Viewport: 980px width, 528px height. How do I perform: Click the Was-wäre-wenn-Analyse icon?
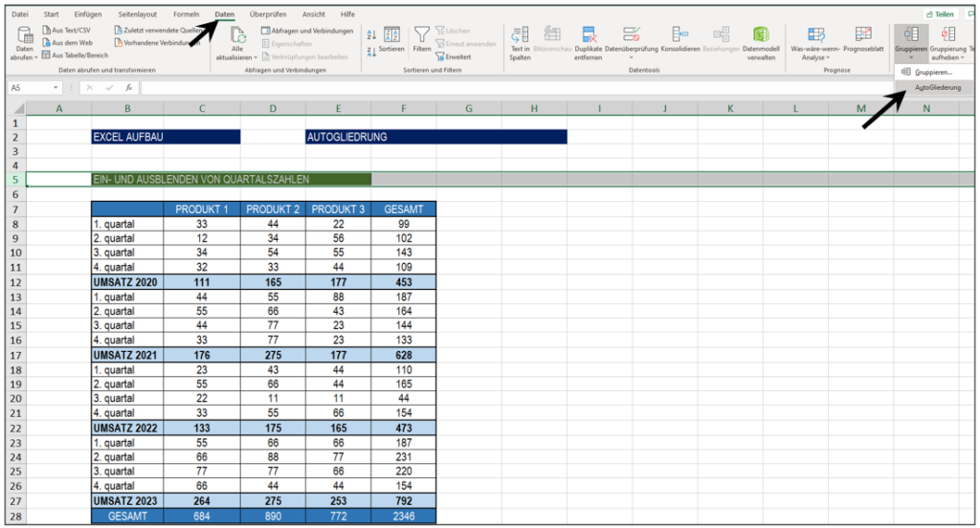(815, 34)
